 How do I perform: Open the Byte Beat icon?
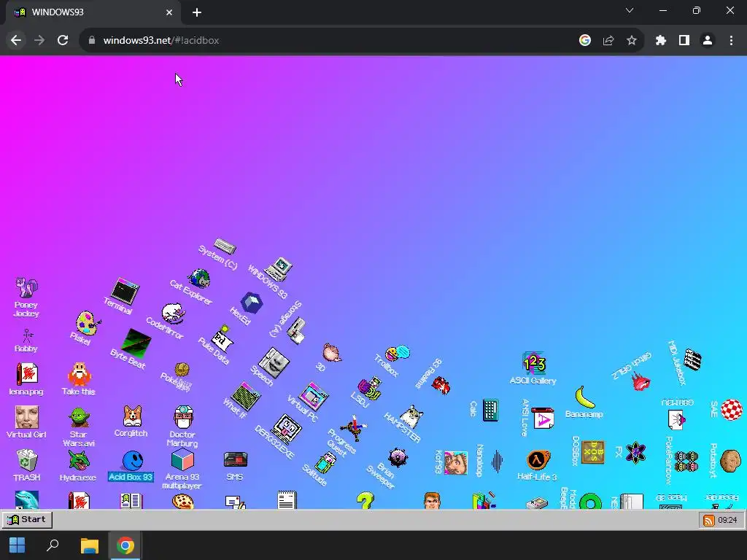(136, 344)
